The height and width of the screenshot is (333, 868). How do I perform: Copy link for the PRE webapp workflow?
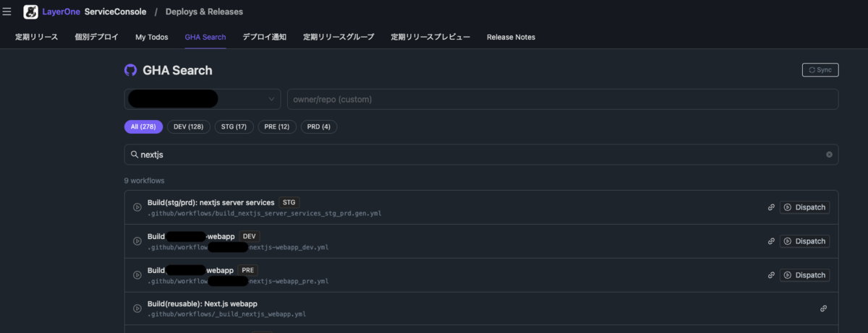coord(771,275)
